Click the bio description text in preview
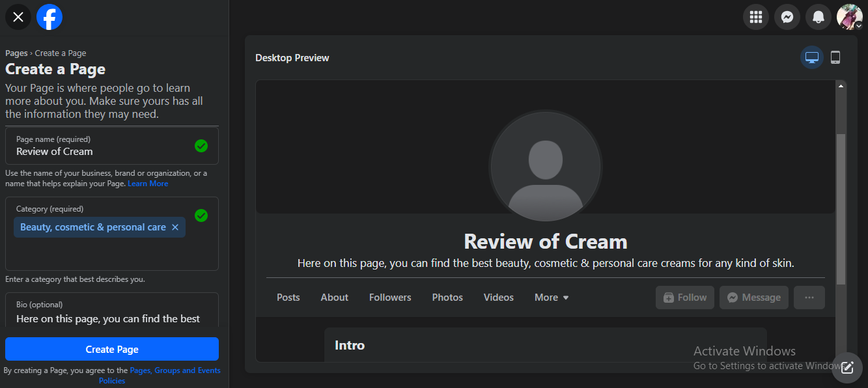Screen dimensions: 868x388 point(546,264)
